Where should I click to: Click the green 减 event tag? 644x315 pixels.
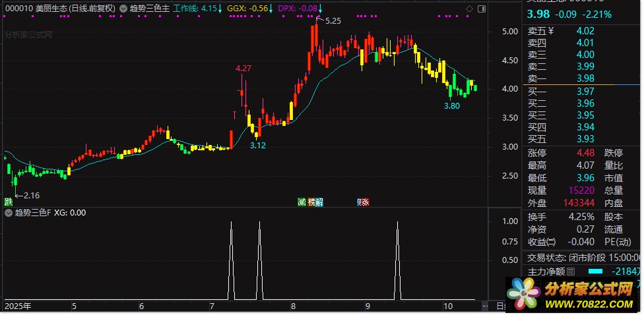(x=302, y=202)
